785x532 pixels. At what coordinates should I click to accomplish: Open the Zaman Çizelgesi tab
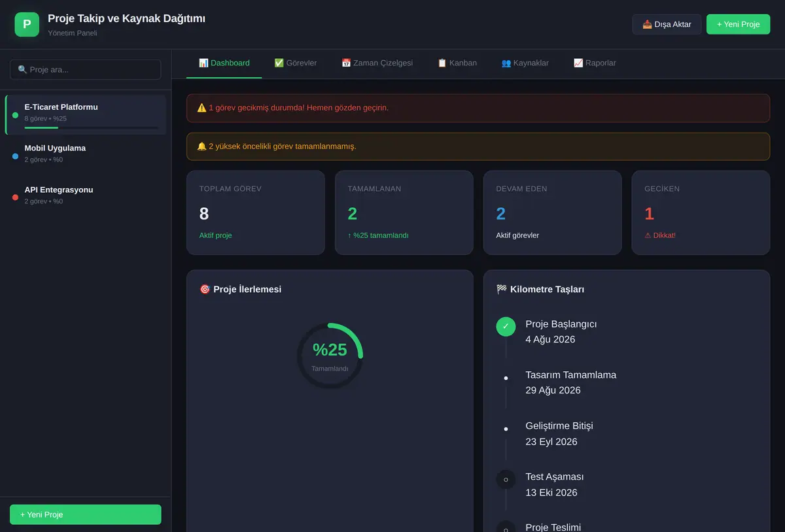(x=377, y=63)
